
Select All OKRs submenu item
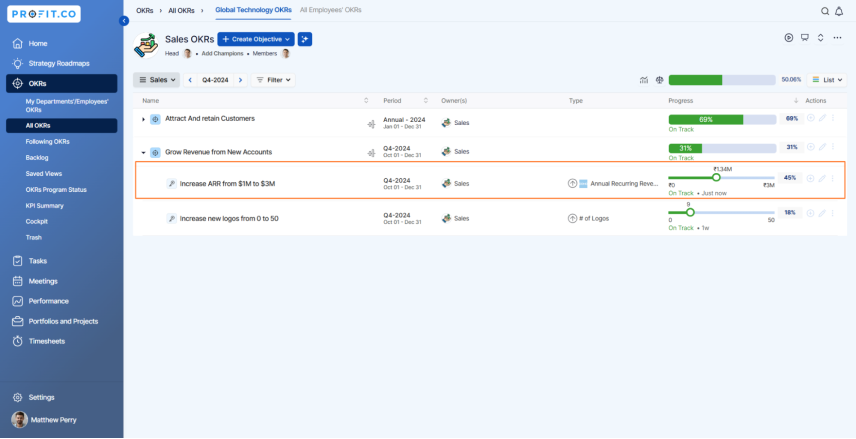pyautogui.click(x=61, y=126)
